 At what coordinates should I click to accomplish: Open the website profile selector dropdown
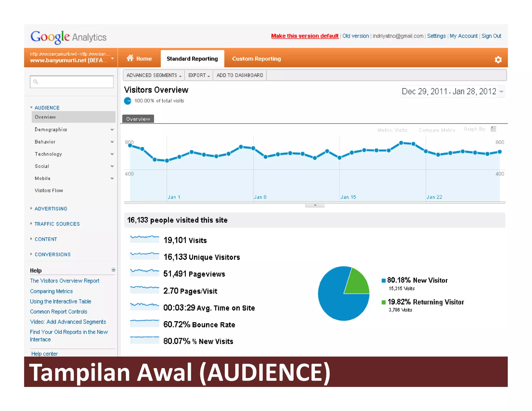(71, 58)
